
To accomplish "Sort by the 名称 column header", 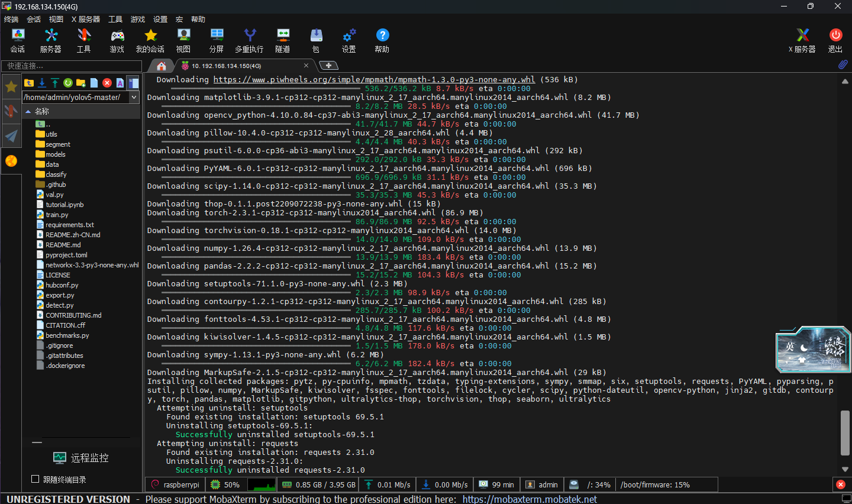I will coord(82,111).
